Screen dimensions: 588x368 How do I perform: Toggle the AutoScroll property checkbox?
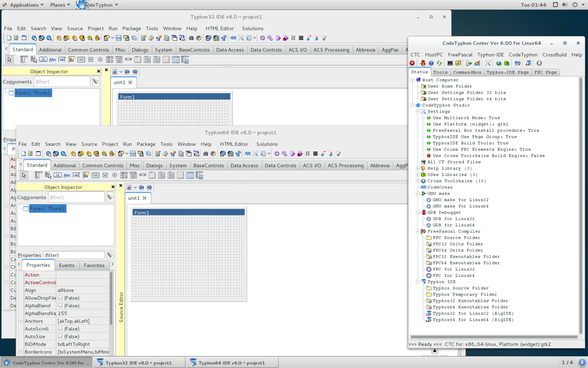pos(60,328)
